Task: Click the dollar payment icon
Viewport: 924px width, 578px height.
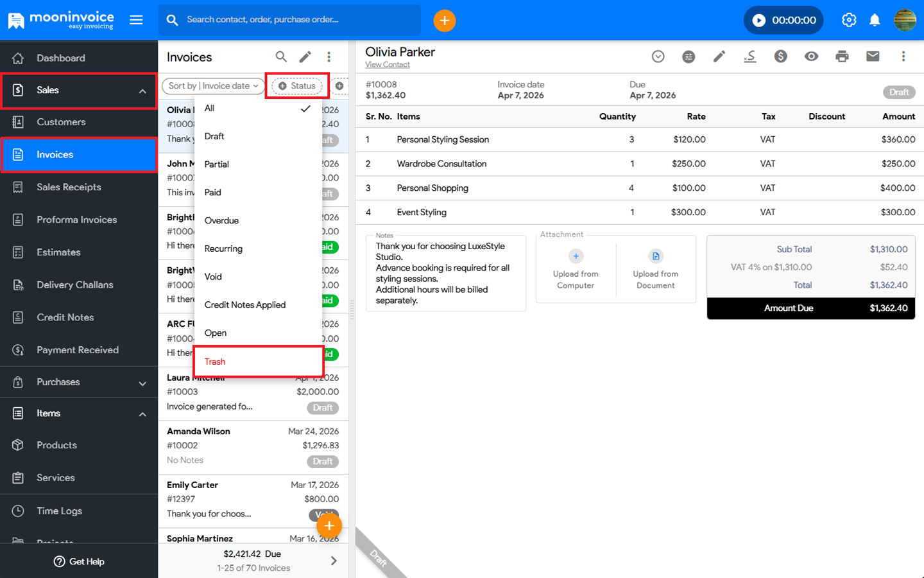Action: pyautogui.click(x=780, y=57)
